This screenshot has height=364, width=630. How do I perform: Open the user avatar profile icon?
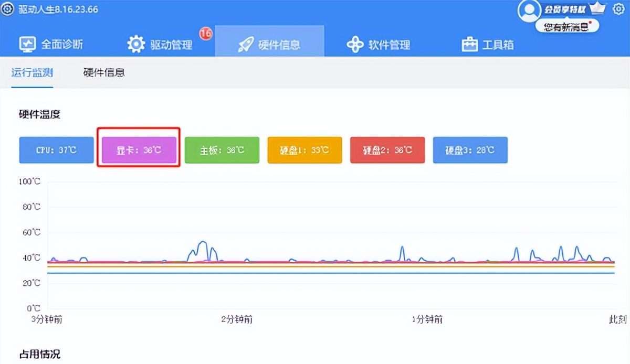[x=529, y=10]
